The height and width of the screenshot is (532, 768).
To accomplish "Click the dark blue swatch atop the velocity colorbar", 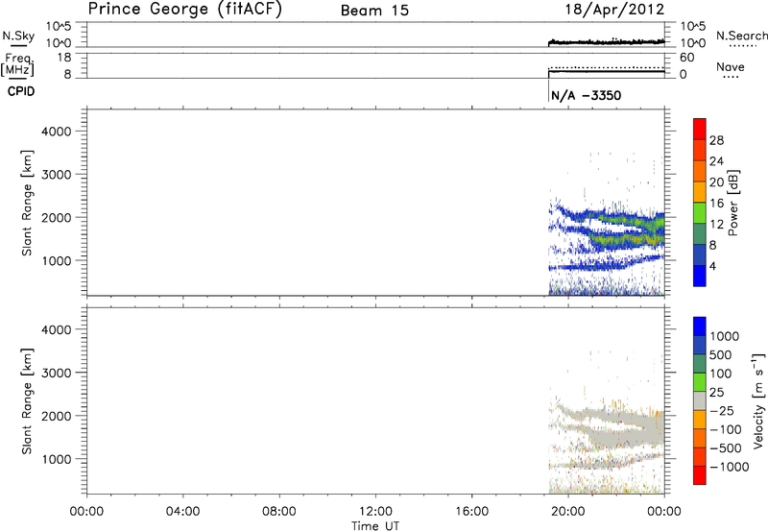I will [x=700, y=326].
